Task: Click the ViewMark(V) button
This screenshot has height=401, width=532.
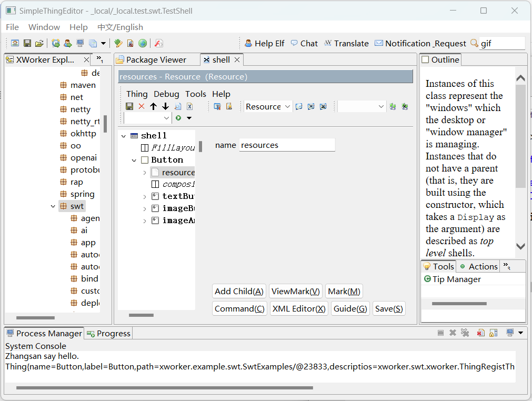Action: 296,292
